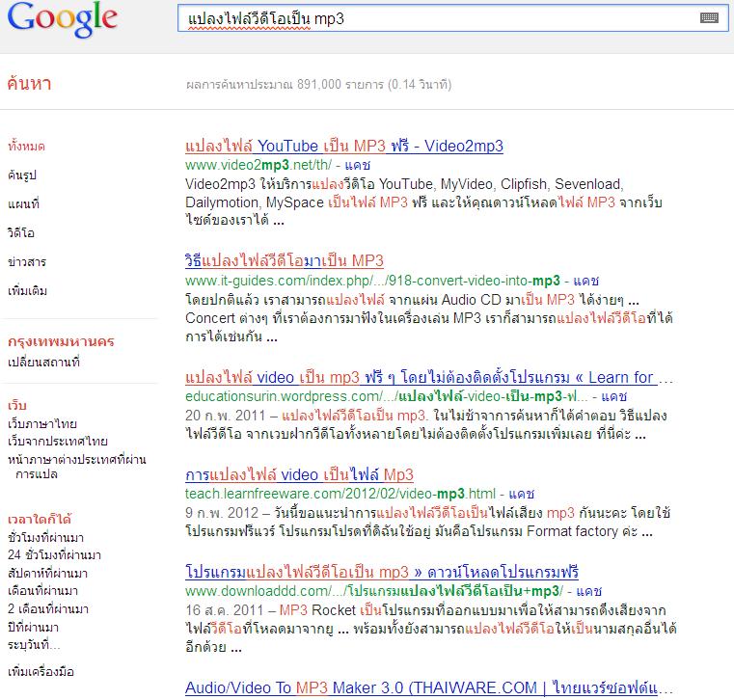The width and height of the screenshot is (734, 700).
Task: Filter results to ปีที่ผ่านมา past year
Action: pos(33,627)
